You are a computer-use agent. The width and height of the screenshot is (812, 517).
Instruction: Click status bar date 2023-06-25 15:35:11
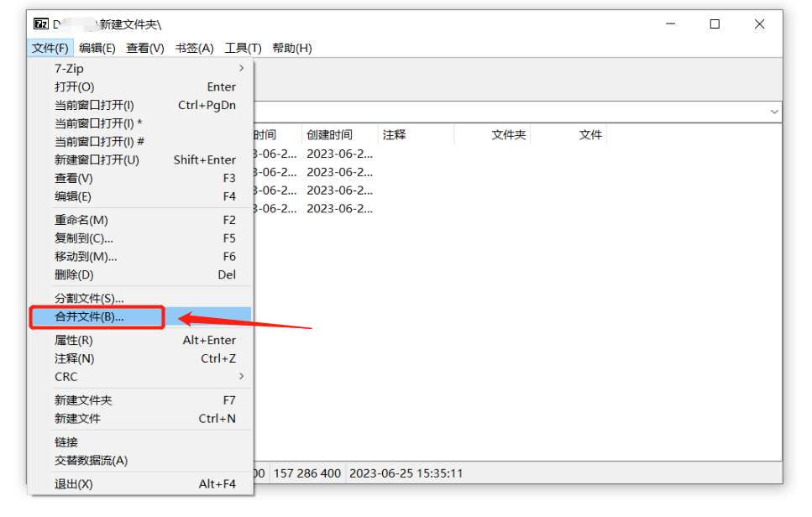[406, 473]
